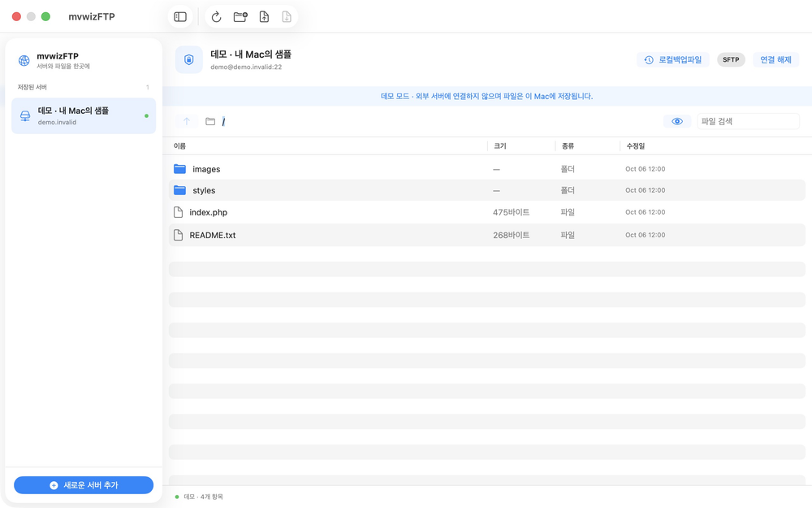Toggle the sidebar panel visibility
812x508 pixels.
pyautogui.click(x=180, y=16)
